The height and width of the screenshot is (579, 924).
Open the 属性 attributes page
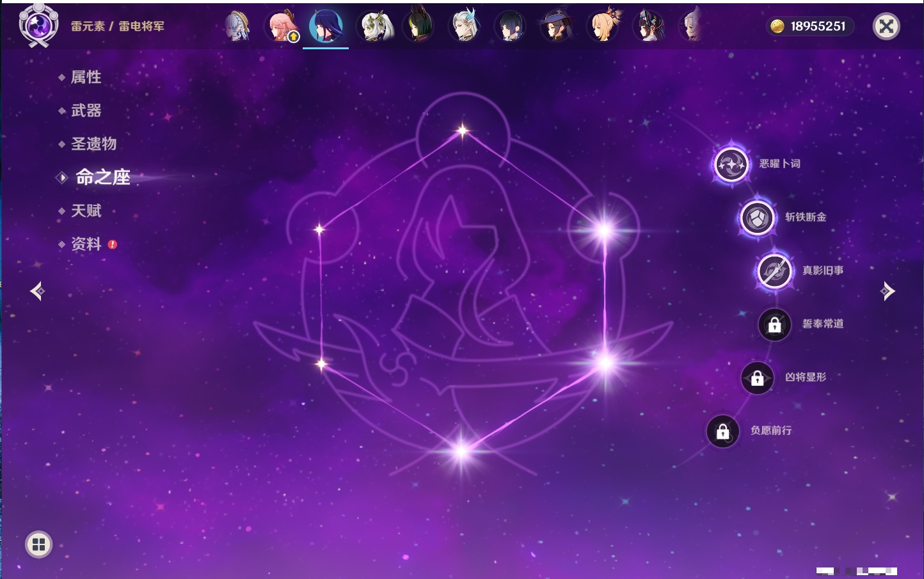86,77
